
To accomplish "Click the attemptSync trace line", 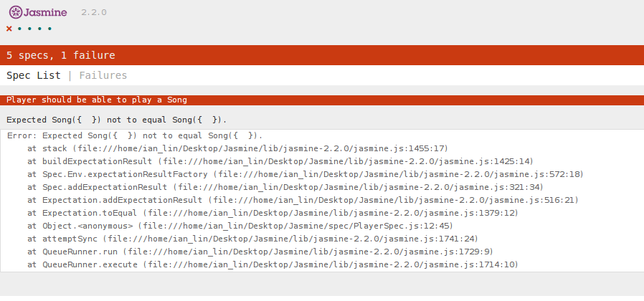I will tap(252, 239).
